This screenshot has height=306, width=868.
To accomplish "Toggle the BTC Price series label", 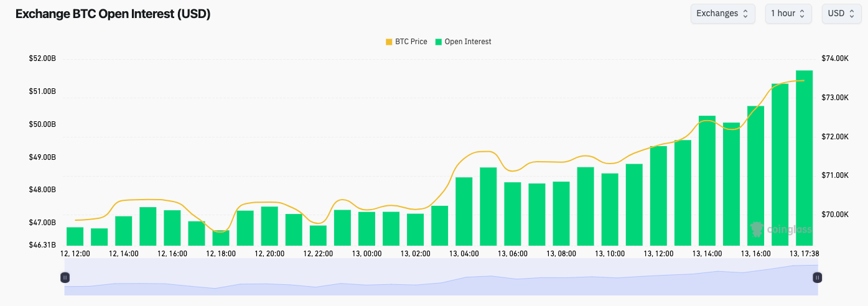I will pos(411,42).
